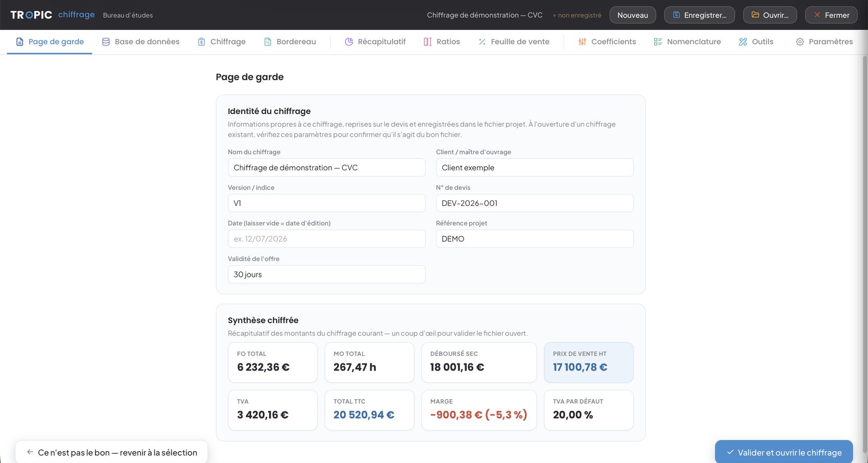Click the Référence projet field
This screenshot has width=868, height=463.
tap(535, 239)
